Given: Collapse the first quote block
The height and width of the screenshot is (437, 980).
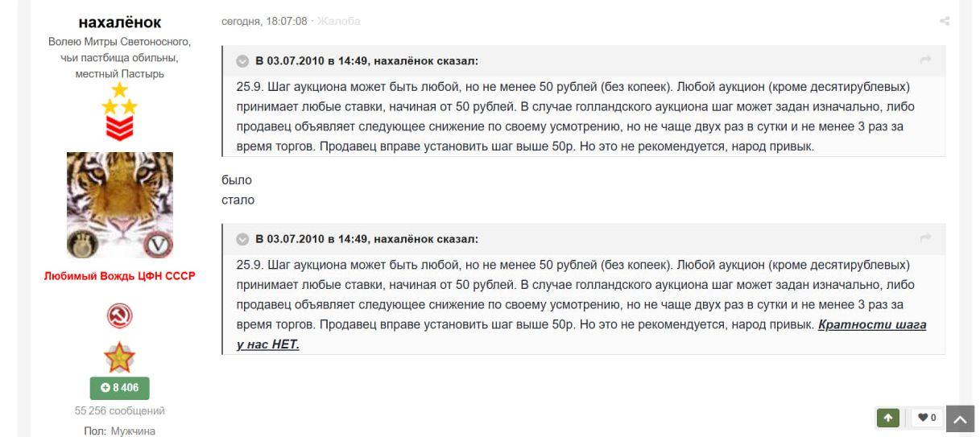Looking at the screenshot, I should (x=242, y=60).
